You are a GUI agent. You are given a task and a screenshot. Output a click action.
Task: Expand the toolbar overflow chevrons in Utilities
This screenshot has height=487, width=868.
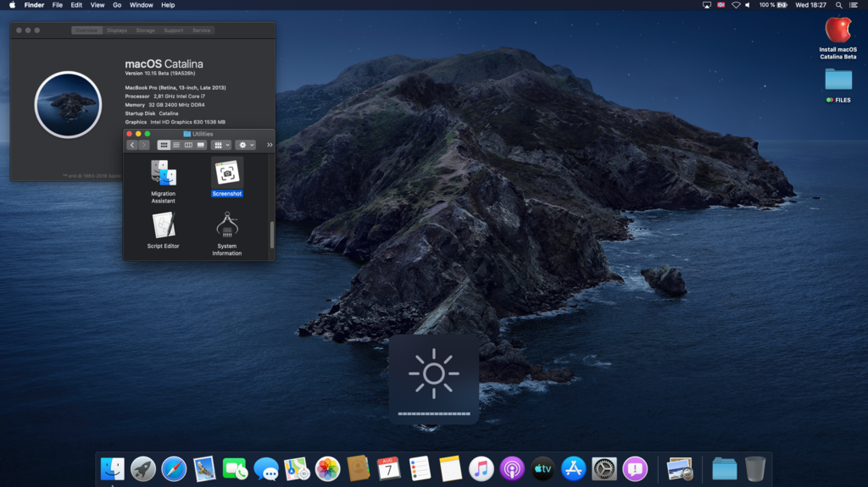pyautogui.click(x=270, y=145)
